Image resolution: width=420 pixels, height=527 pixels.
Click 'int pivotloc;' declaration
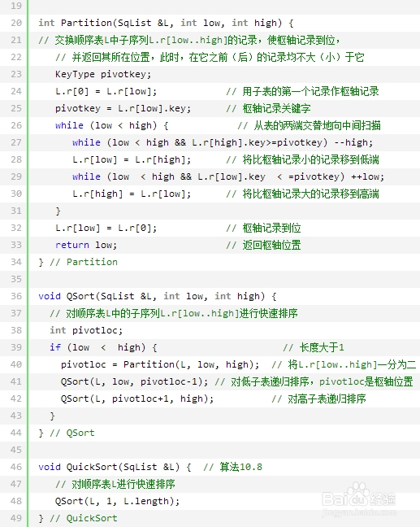(x=86, y=330)
